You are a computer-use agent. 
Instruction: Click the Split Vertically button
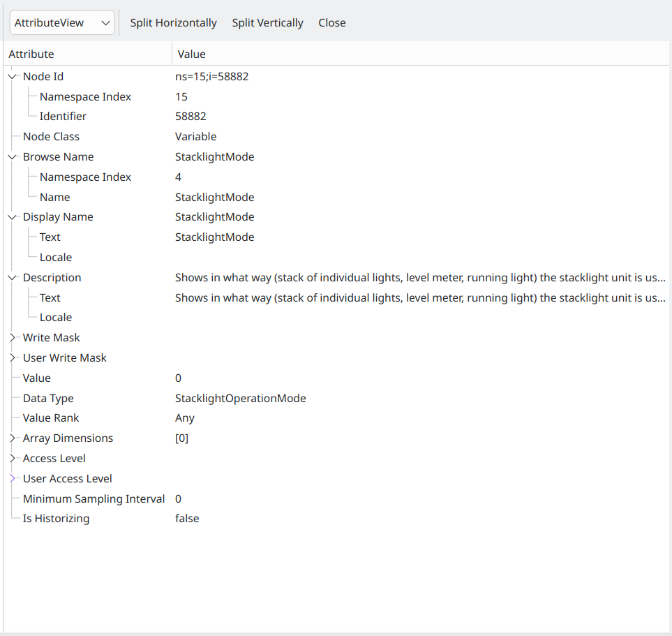(267, 22)
